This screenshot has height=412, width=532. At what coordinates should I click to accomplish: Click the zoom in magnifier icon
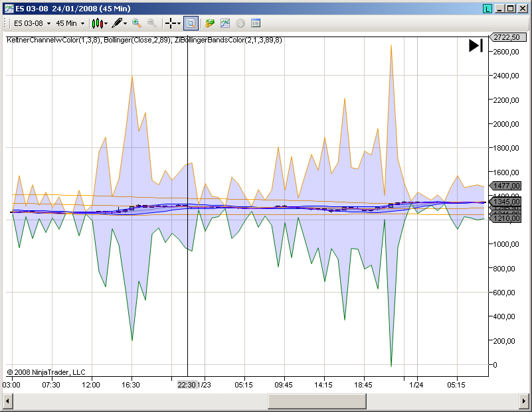pyautogui.click(x=137, y=23)
